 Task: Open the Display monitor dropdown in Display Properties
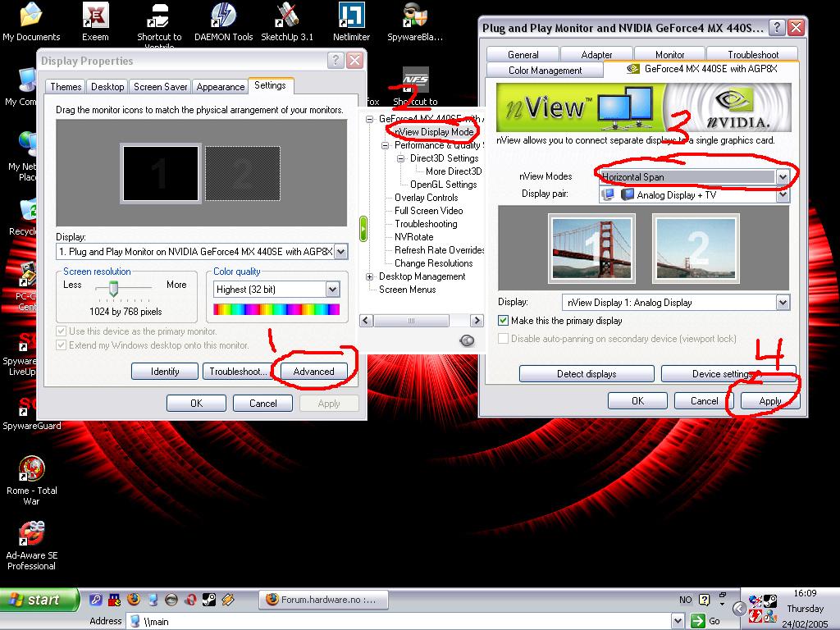tap(340, 251)
